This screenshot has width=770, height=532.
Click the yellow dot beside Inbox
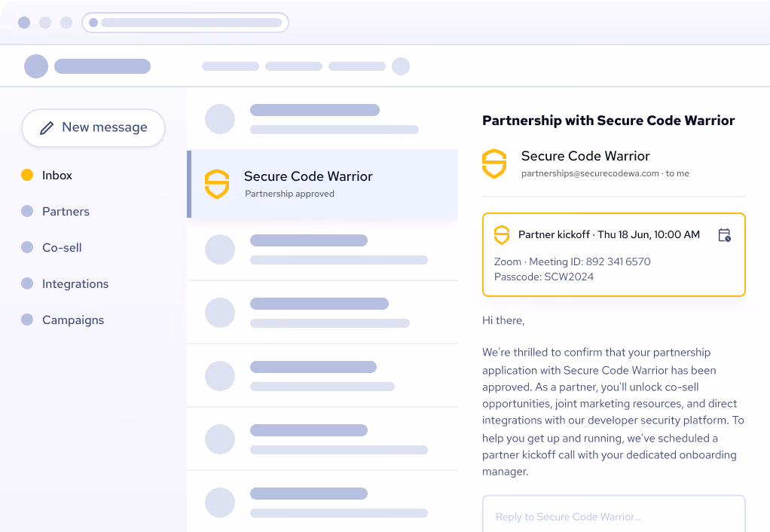[27, 175]
